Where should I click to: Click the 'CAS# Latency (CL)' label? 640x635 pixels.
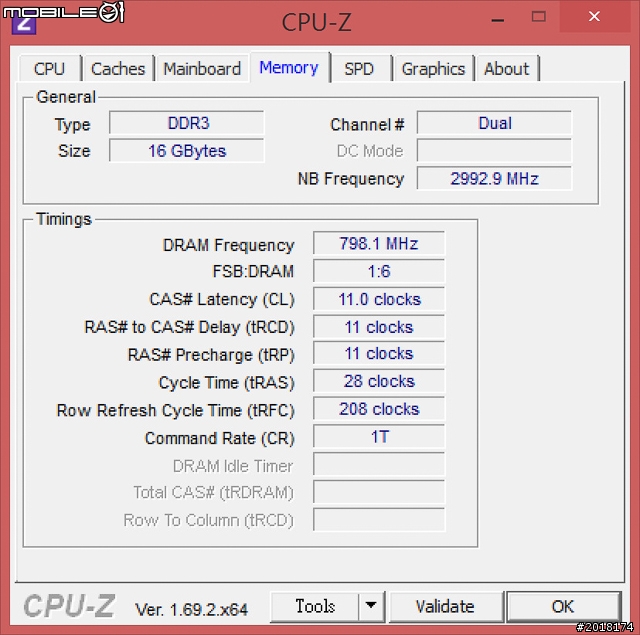tap(222, 300)
